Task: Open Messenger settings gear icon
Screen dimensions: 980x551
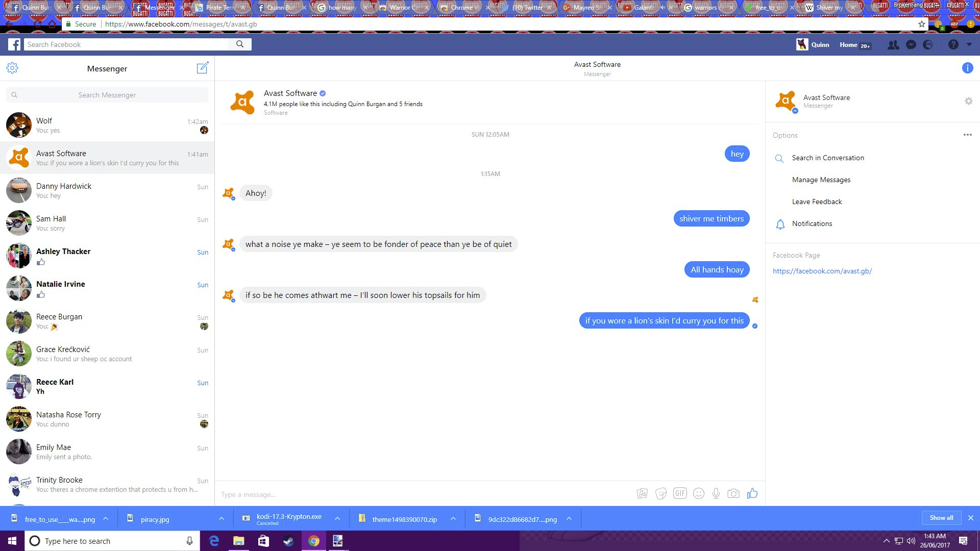Action: pos(12,68)
